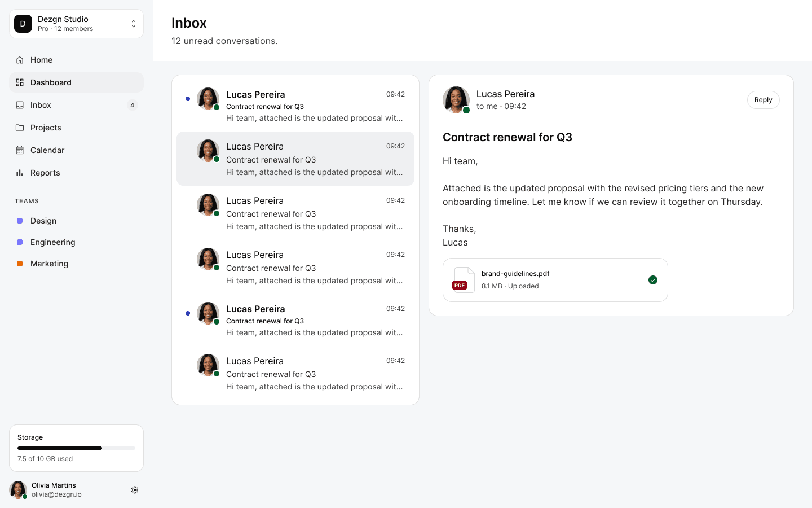Click Lucas Pereira's avatar in the message header
Image resolution: width=812 pixels, height=508 pixels.
pos(456,100)
